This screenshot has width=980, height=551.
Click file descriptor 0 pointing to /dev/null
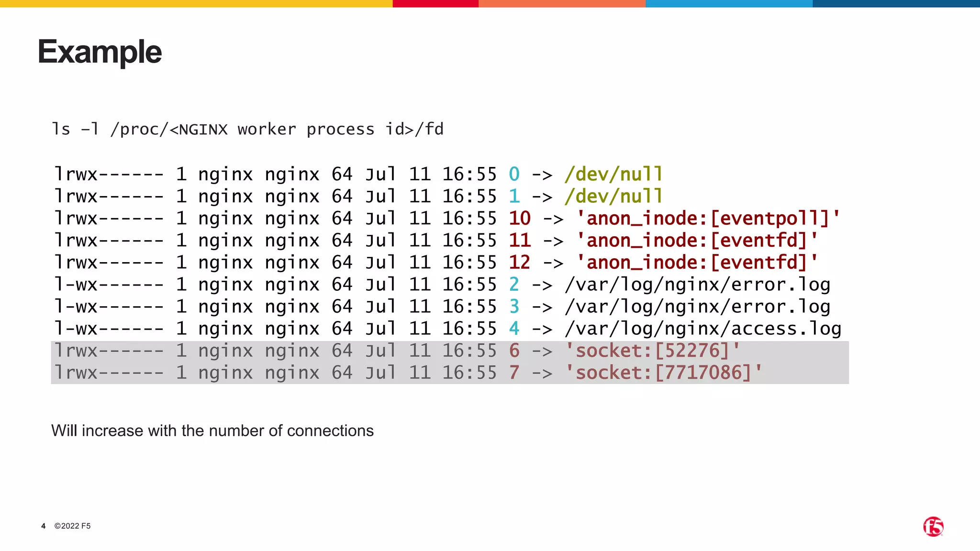(358, 174)
